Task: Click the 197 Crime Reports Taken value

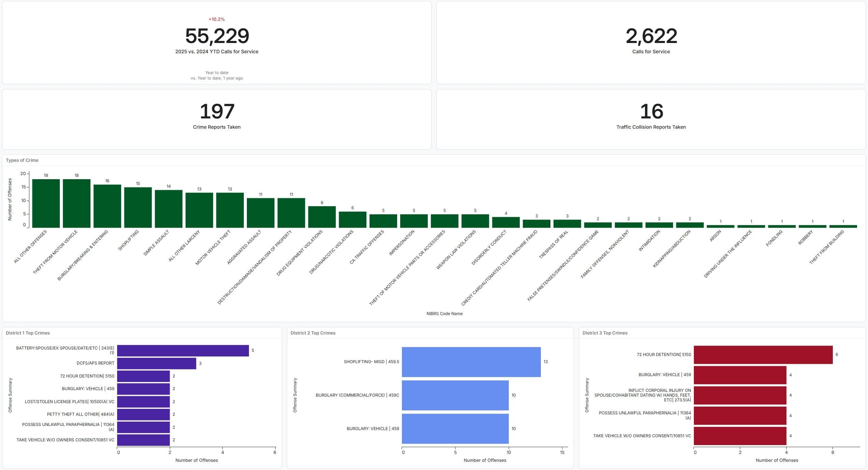Action: (217, 112)
